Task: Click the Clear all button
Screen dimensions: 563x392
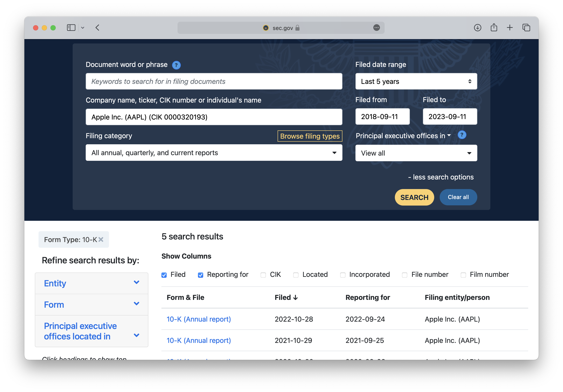Action: 458,197
